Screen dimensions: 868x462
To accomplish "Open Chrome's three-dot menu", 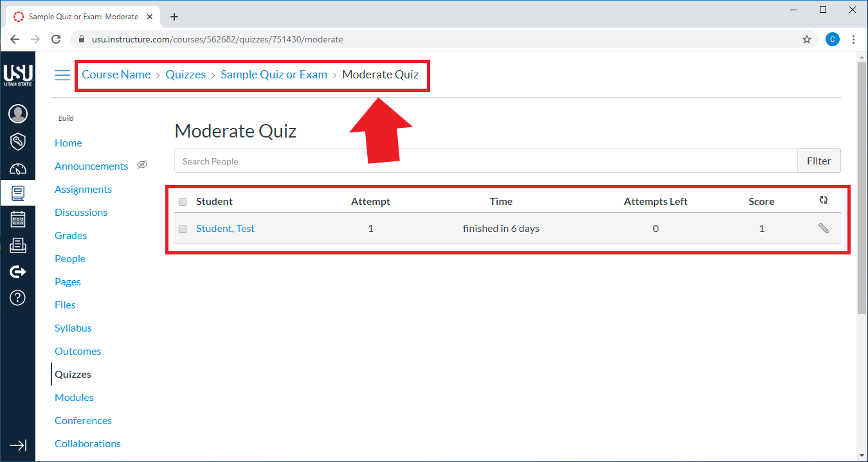I will tap(854, 39).
